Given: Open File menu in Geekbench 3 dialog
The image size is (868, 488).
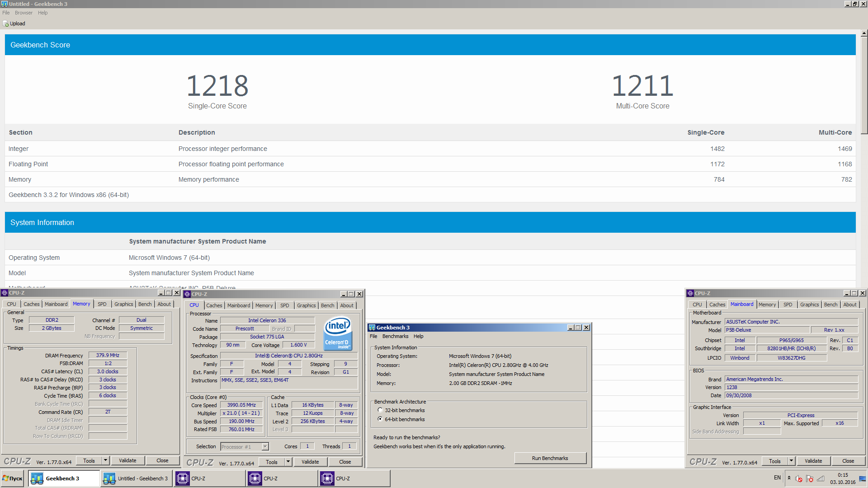Looking at the screenshot, I should (373, 336).
